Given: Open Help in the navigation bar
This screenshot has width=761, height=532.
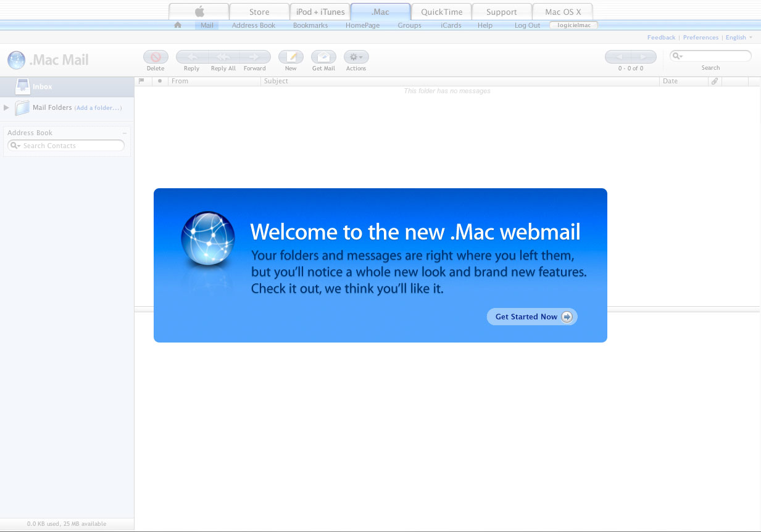Looking at the screenshot, I should point(485,25).
